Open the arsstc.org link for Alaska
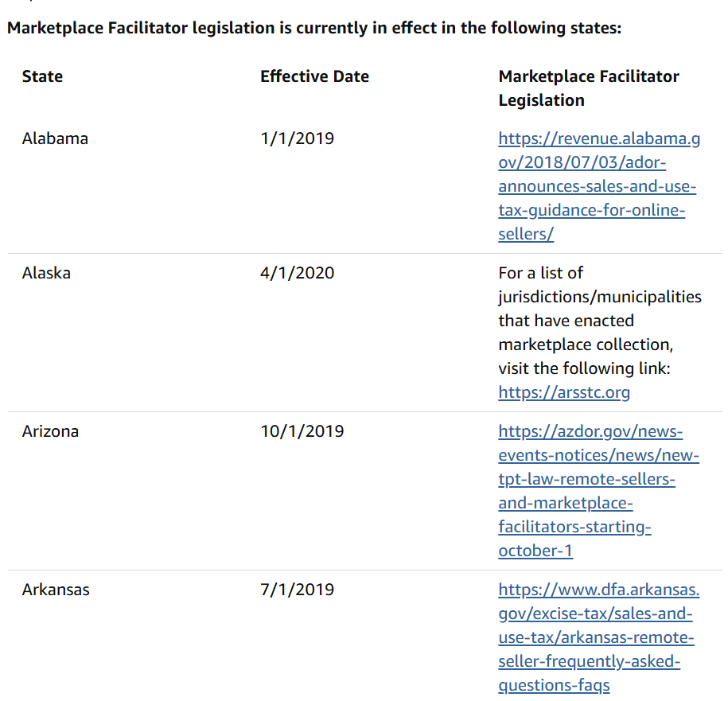This screenshot has width=728, height=701. click(x=563, y=392)
